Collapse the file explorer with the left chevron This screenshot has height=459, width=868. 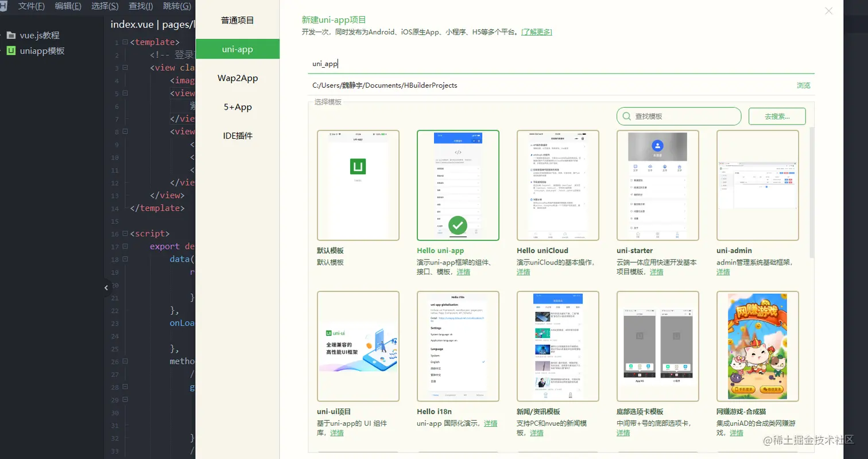[106, 287]
